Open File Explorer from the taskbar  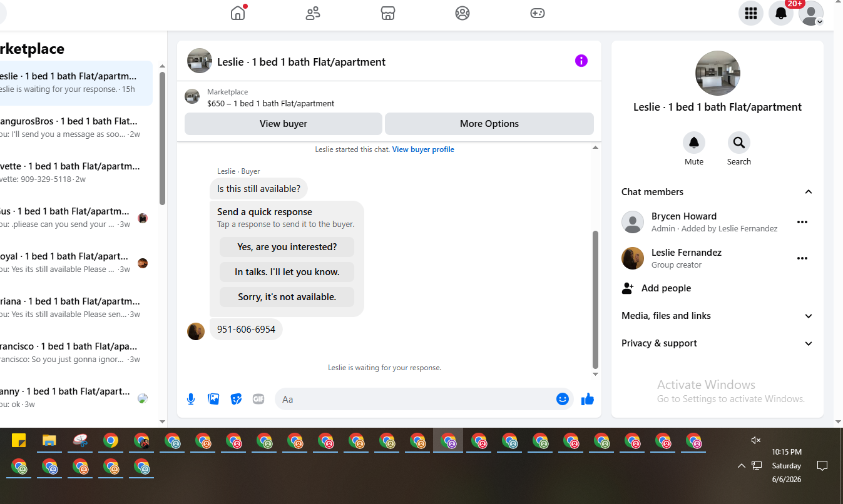[49, 441]
